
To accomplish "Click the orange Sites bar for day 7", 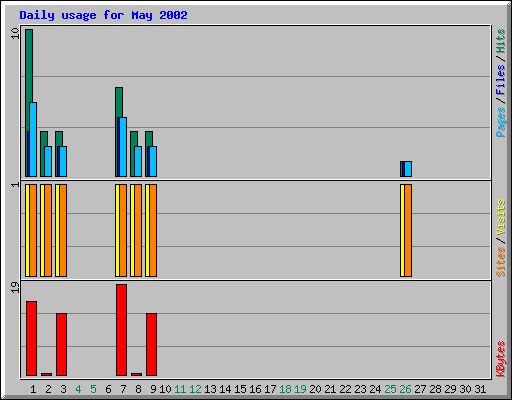I will [123, 230].
